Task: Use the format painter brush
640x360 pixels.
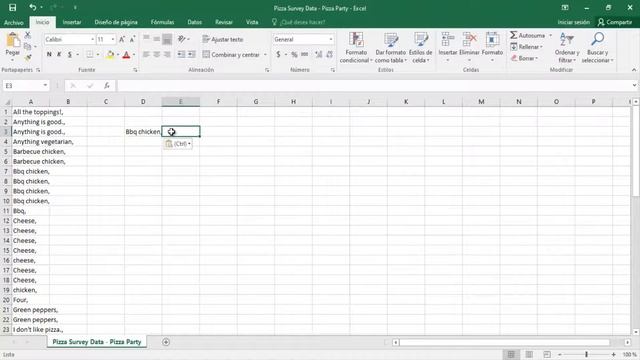Action: point(28,58)
